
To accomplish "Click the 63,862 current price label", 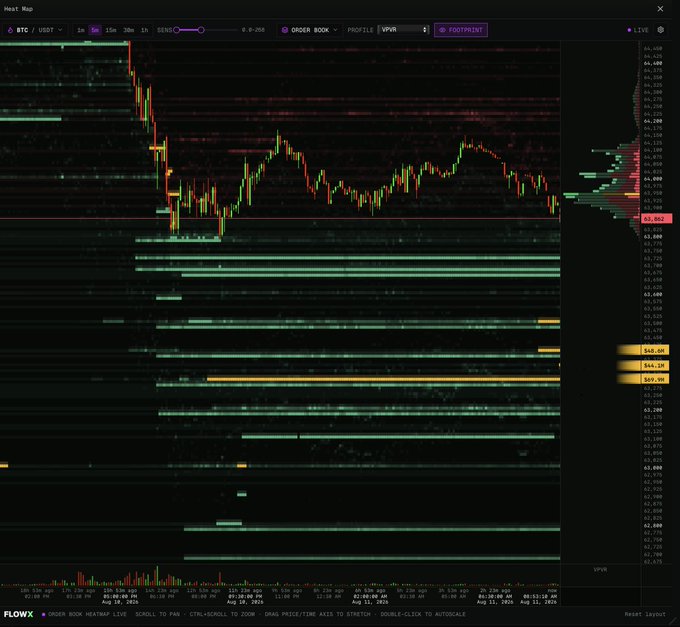I will click(x=657, y=219).
